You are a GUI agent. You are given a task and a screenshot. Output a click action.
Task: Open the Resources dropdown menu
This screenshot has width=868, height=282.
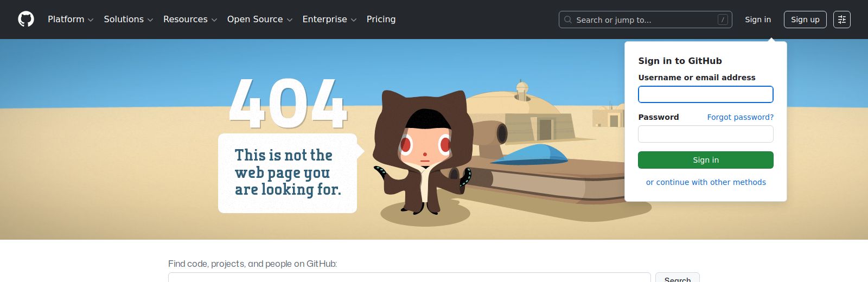pos(190,20)
